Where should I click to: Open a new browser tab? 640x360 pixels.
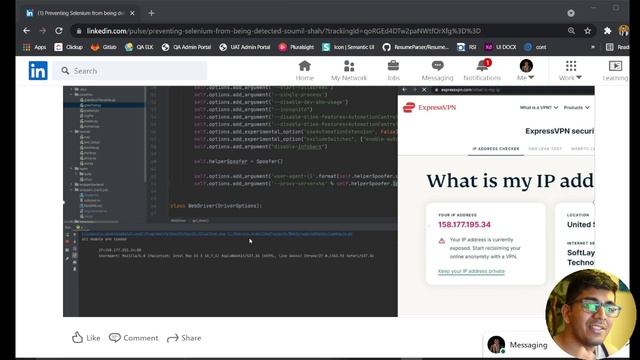[151, 13]
